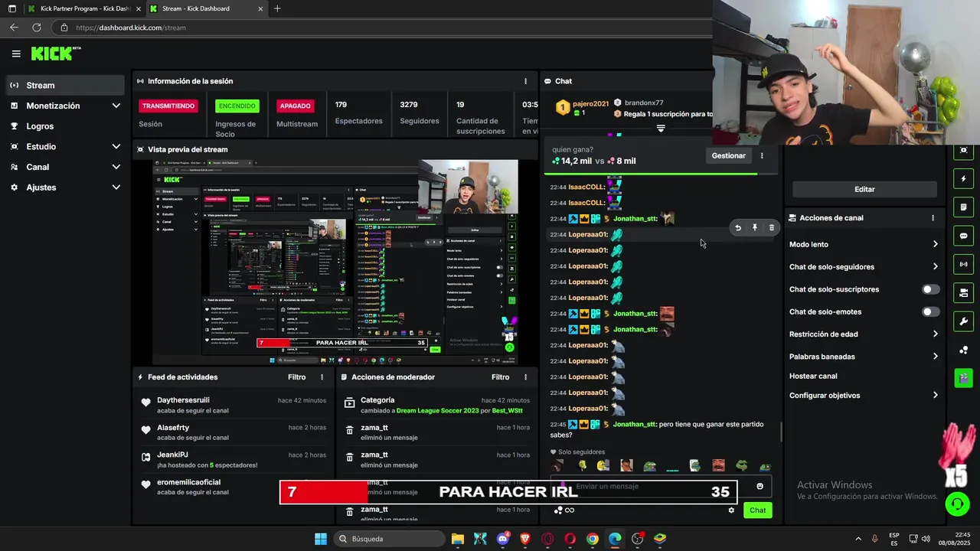
Task: Open Acciones de canal three-dot menu
Action: coord(933,218)
